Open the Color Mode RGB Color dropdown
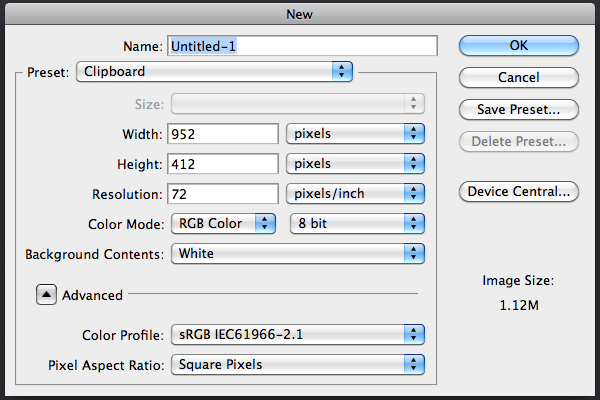Viewport: 600px width, 400px height. (223, 223)
